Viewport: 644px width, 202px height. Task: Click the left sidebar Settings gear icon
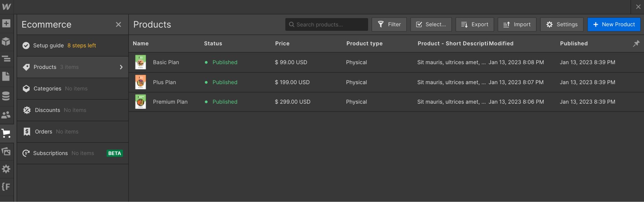pos(6,169)
